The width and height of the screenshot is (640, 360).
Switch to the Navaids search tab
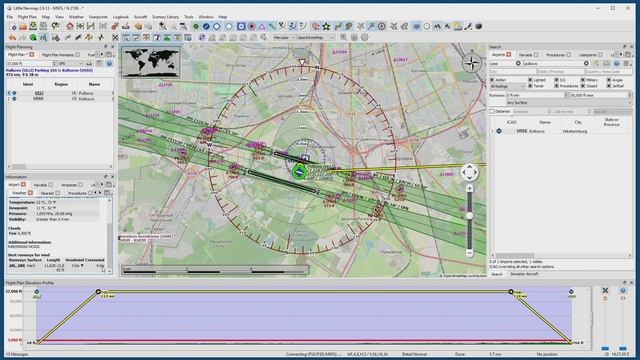(528, 55)
